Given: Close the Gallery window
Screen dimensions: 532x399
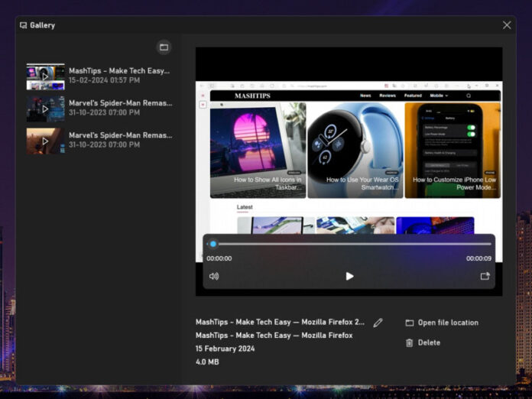Looking at the screenshot, I should coord(507,25).
